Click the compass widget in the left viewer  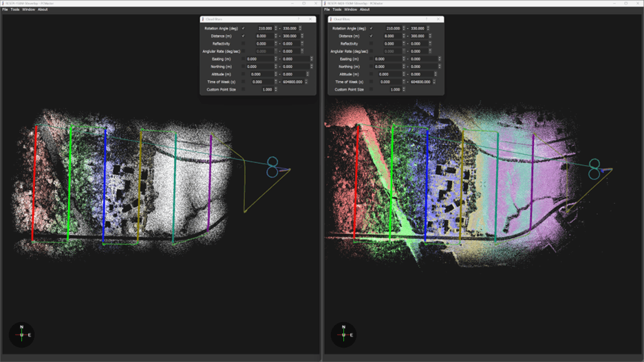tap(21, 334)
